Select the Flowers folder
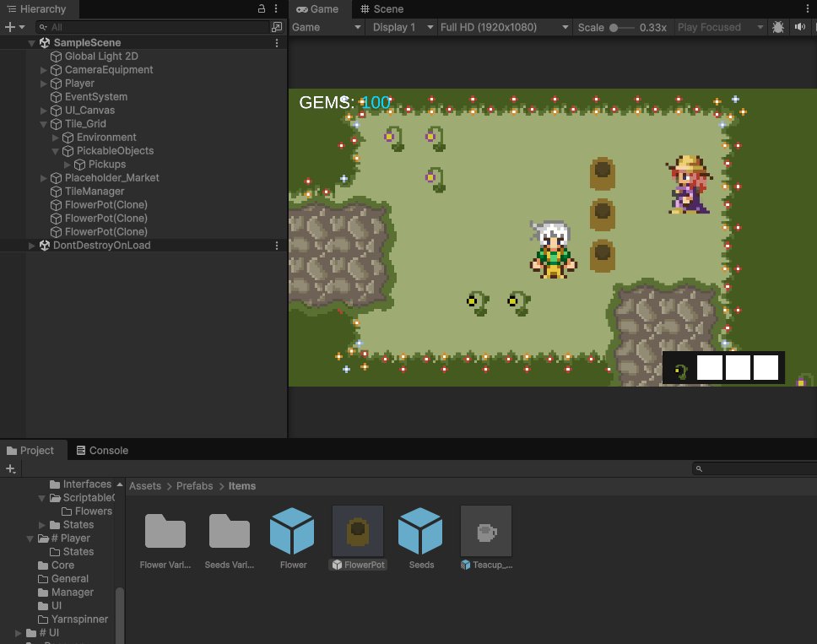817x644 pixels. click(87, 511)
